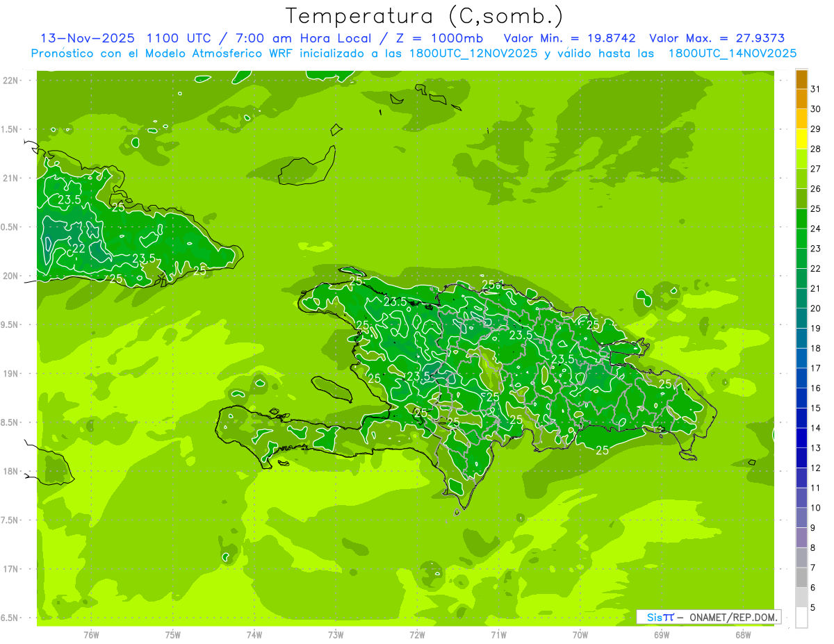The width and height of the screenshot is (834, 644).
Task: Click the "SisTT" logo text
Action: (x=660, y=617)
